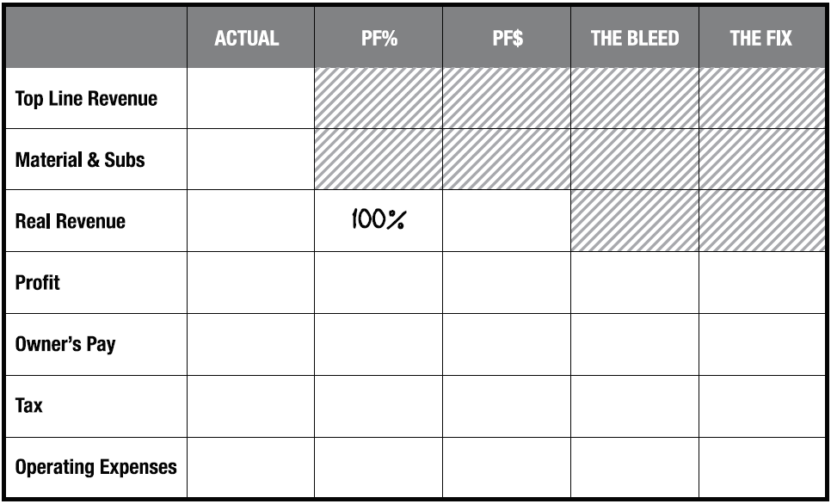
Task: Click the ACTUAL column header
Action: pyautogui.click(x=247, y=39)
